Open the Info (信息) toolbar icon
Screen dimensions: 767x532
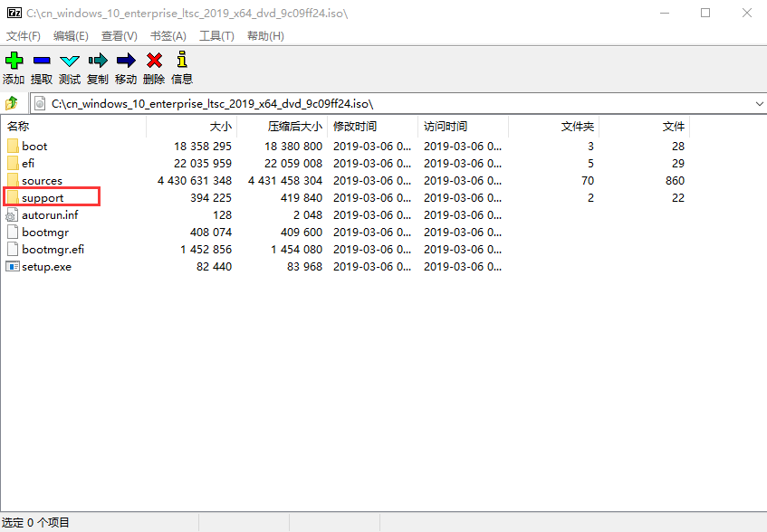click(182, 59)
